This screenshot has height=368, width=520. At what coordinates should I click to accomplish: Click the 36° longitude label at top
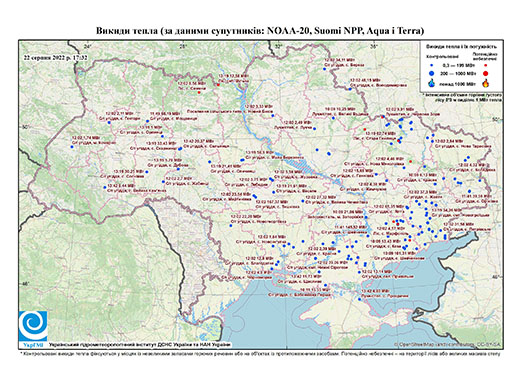tap(374, 46)
